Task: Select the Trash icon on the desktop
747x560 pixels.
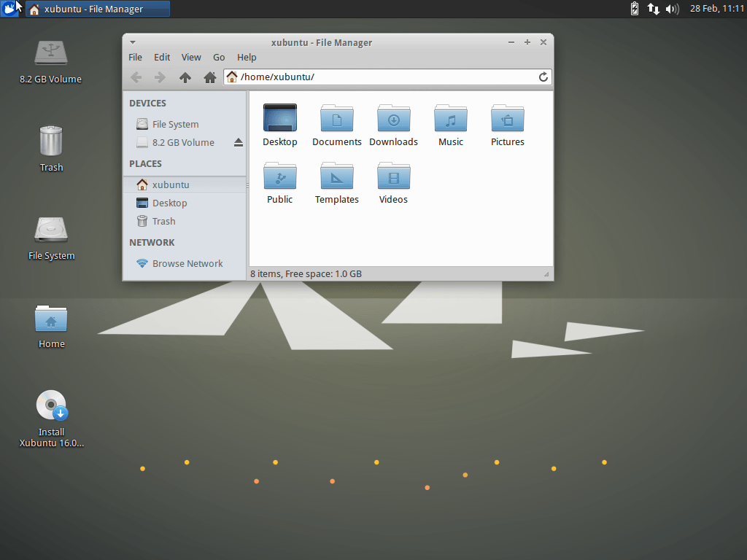Action: click(51, 149)
